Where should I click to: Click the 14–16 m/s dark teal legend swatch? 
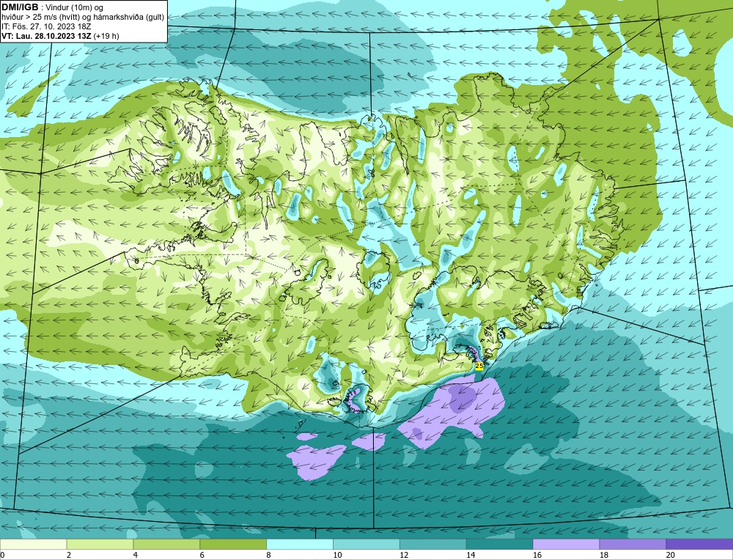(x=499, y=544)
